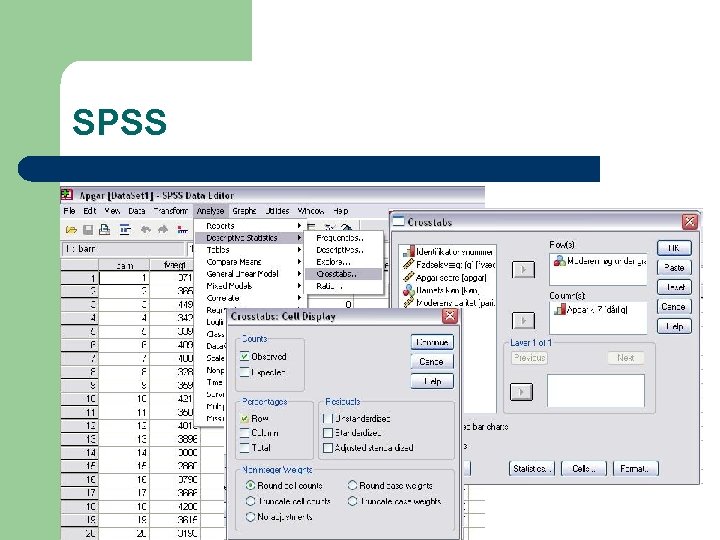This screenshot has width=720, height=540.
Task: Move variable with the Layer arrow button
Action: (x=522, y=392)
